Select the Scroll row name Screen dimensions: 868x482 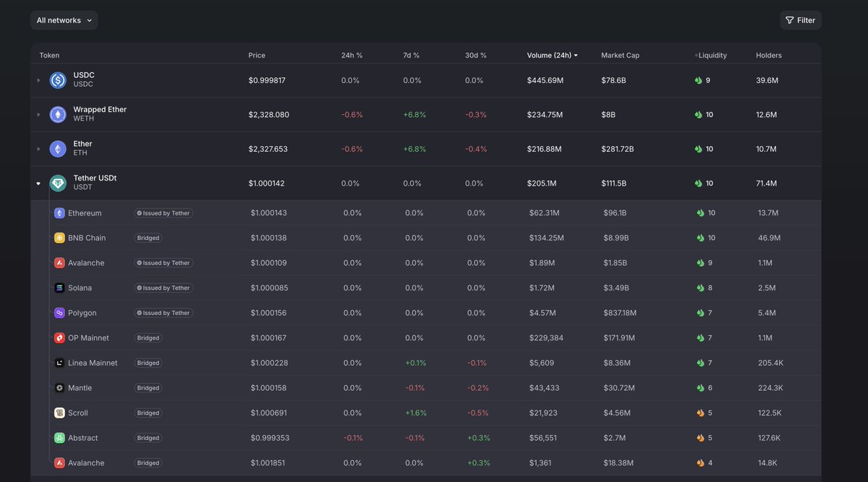tap(78, 413)
